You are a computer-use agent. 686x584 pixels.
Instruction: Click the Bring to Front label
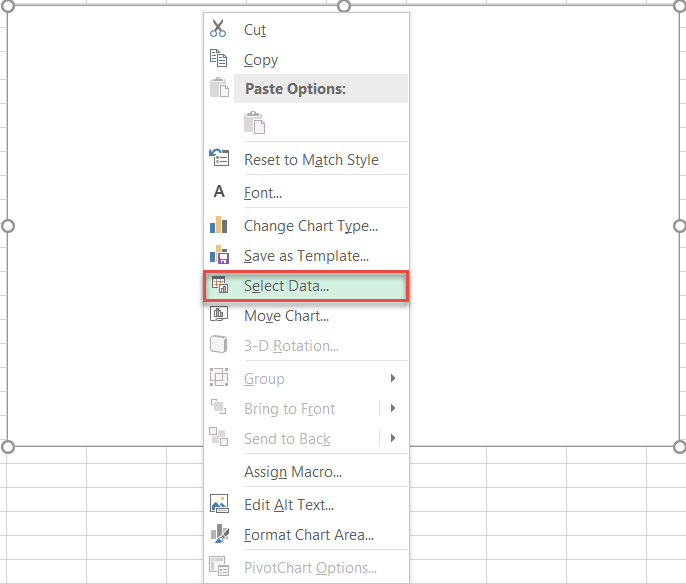pyautogui.click(x=290, y=409)
